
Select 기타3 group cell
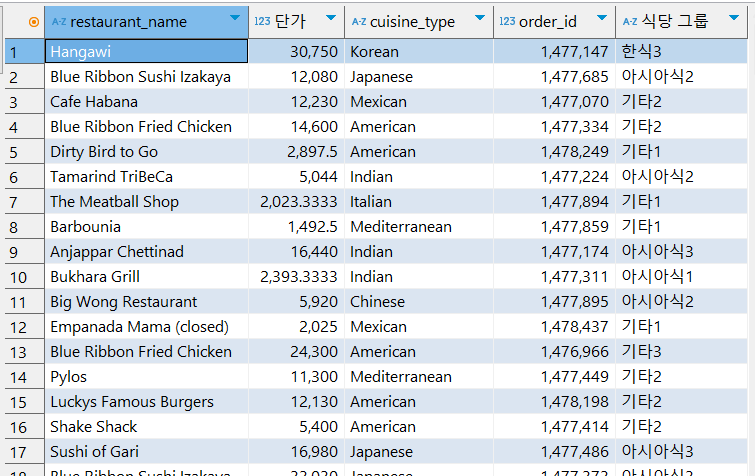coord(682,352)
